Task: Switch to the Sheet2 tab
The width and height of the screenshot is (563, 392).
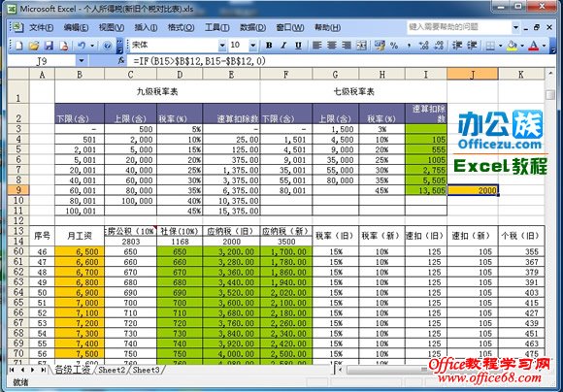Action: [112, 370]
